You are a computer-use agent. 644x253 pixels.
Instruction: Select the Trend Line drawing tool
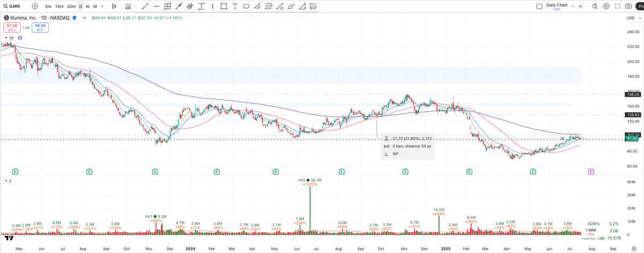pos(145,6)
